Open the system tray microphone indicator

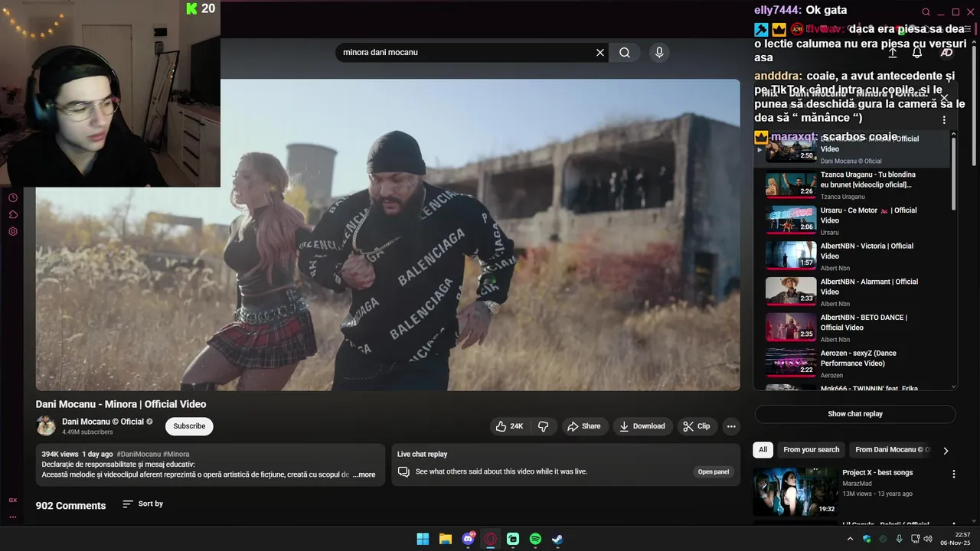point(899,539)
